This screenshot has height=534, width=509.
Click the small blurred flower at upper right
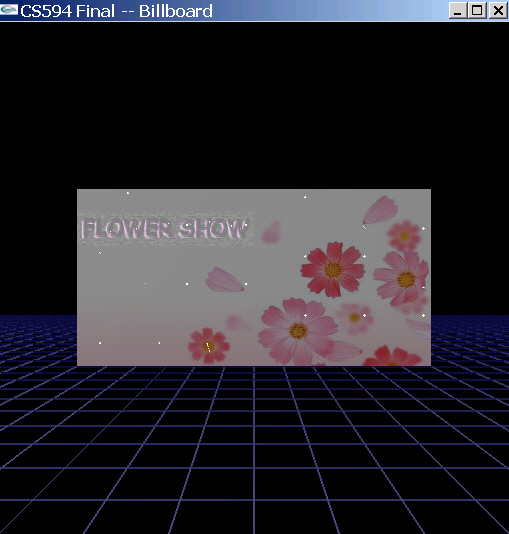[x=404, y=236]
